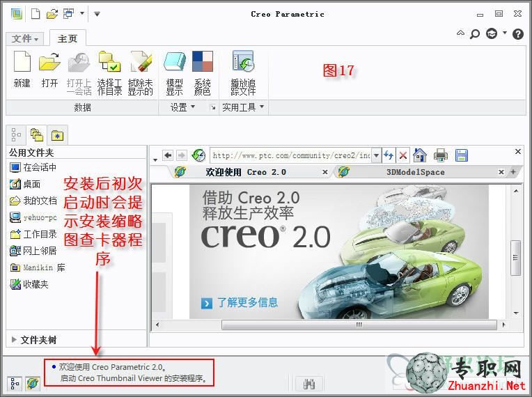Click red X stop loading icon
Viewport: 532px width, 397px height.
click(x=403, y=156)
